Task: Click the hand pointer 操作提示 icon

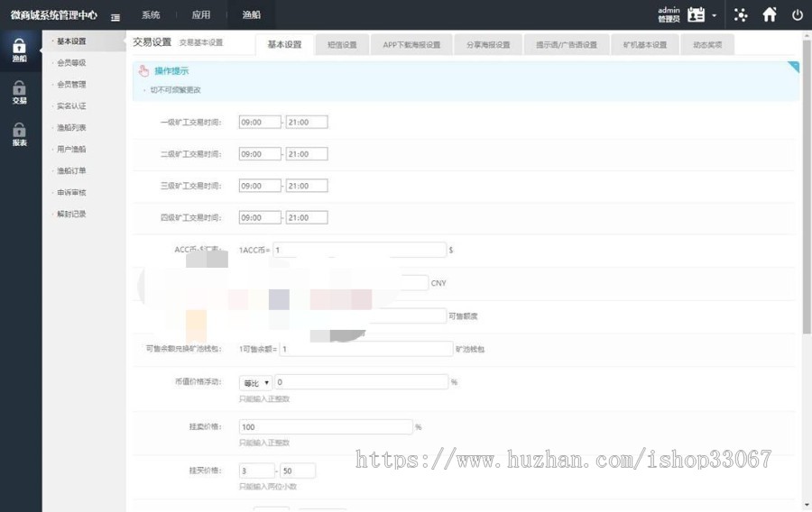Action: (x=143, y=71)
